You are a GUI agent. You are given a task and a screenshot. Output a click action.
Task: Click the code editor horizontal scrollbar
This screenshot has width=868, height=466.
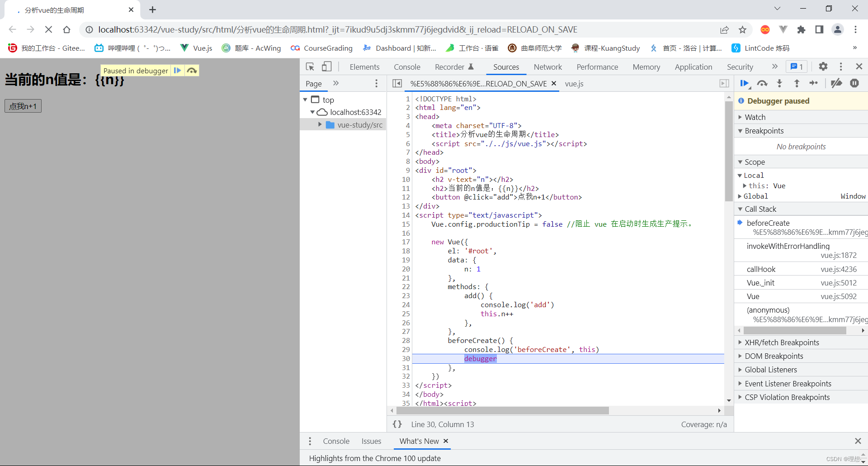click(502, 410)
